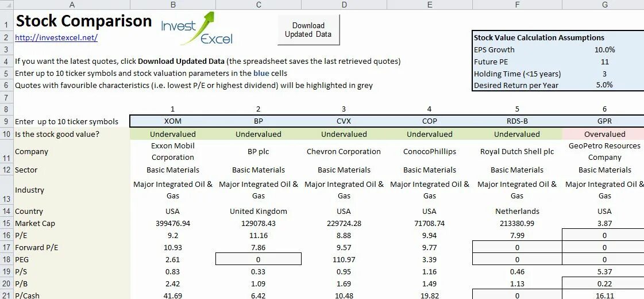Select column C header
Viewport: 644px width, 299px height.
click(259, 5)
